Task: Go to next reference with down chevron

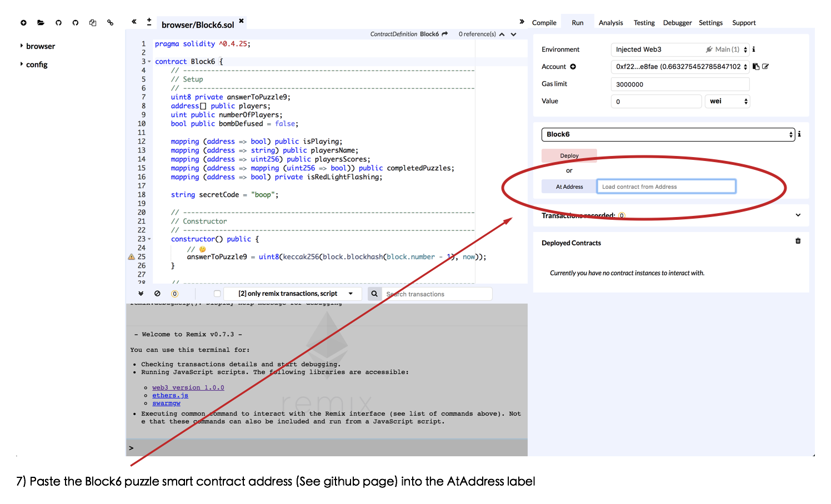Action: pyautogui.click(x=513, y=34)
